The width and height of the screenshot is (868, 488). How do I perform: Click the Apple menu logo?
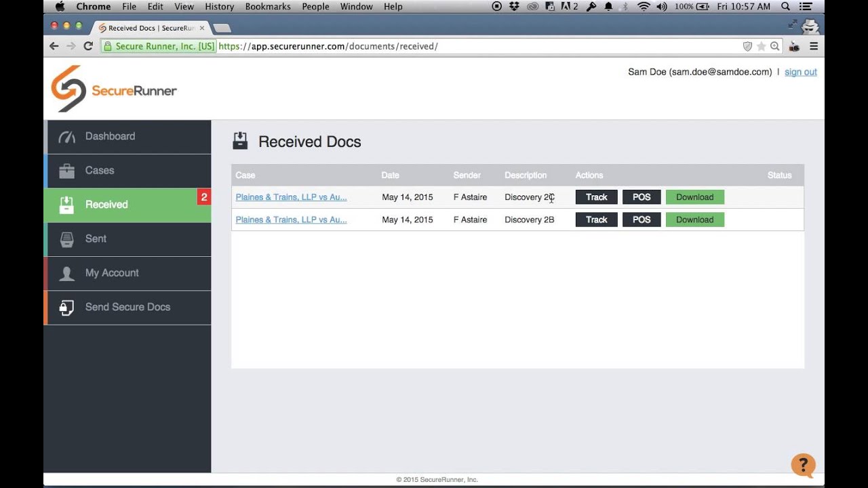point(60,6)
